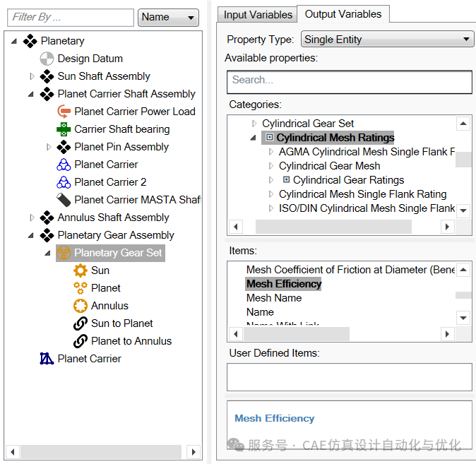Click the orange Planetary Gear Set icon
Viewport: 476px width, 464px height.
tap(64, 253)
